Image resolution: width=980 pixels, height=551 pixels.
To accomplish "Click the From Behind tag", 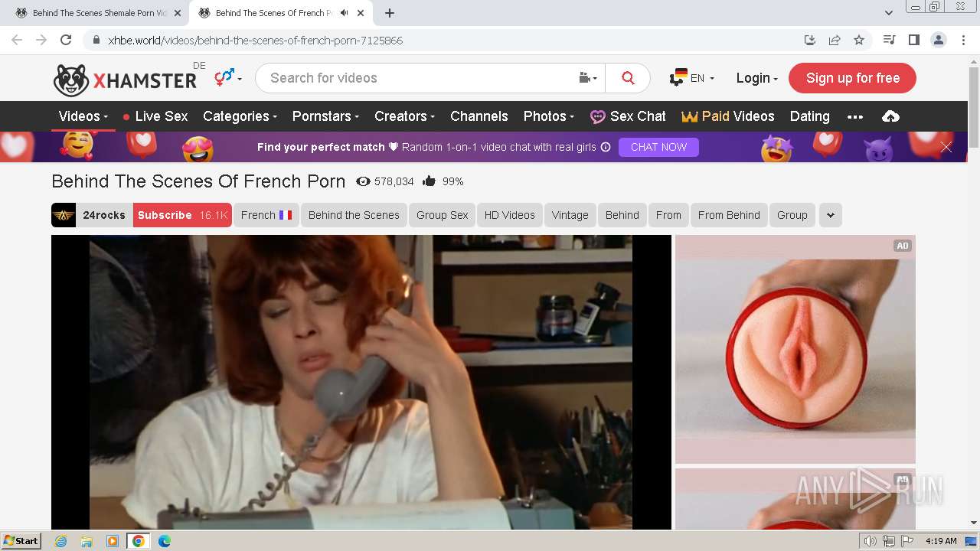I will click(729, 215).
